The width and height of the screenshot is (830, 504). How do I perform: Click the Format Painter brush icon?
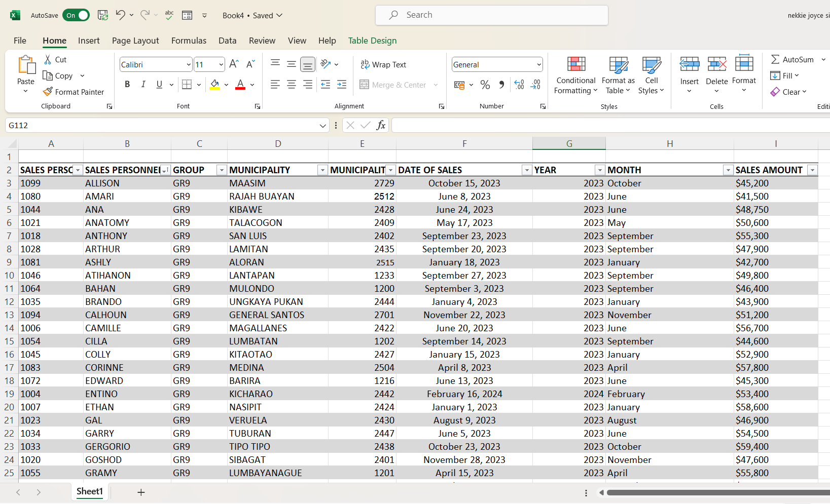(48, 92)
